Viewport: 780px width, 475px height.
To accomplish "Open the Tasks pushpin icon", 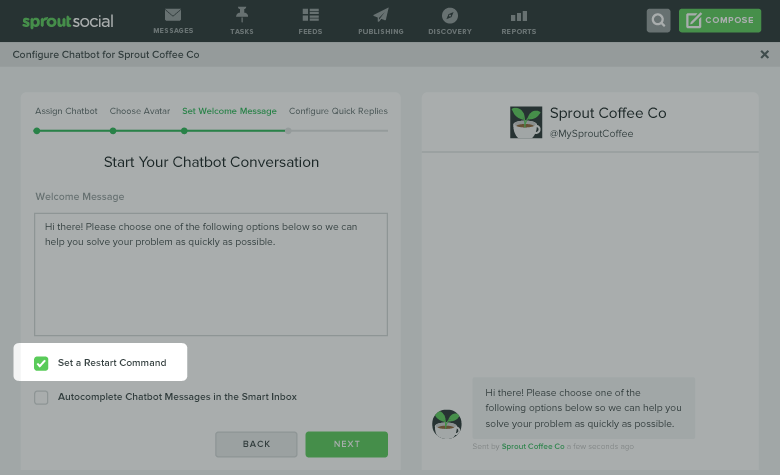I will [x=242, y=14].
